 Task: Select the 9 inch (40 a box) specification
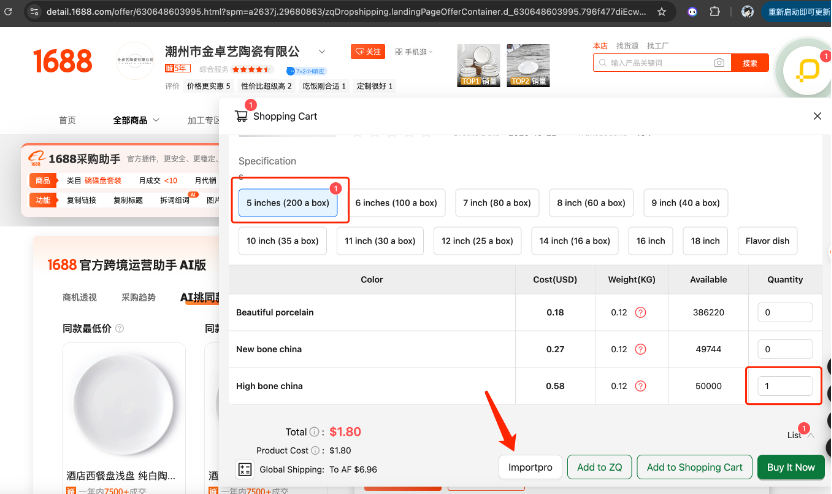(686, 203)
